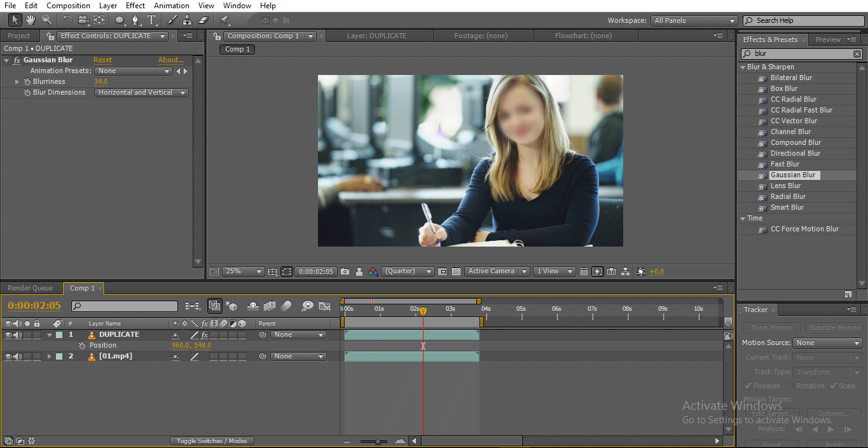The image size is (868, 448).
Task: Reset the Gaussian Blur effect
Action: coord(102,60)
